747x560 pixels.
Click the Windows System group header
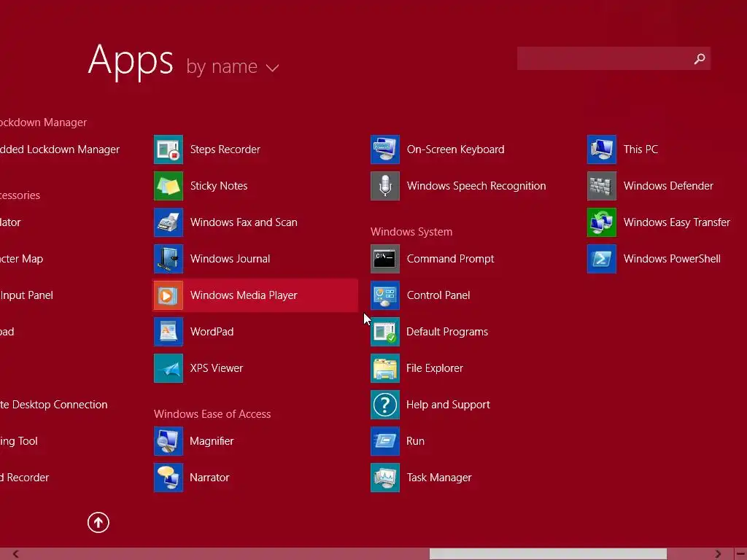(411, 232)
